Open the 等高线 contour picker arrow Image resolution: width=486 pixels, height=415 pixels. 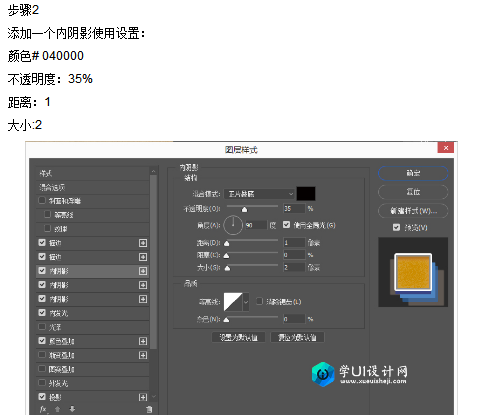[246, 302]
